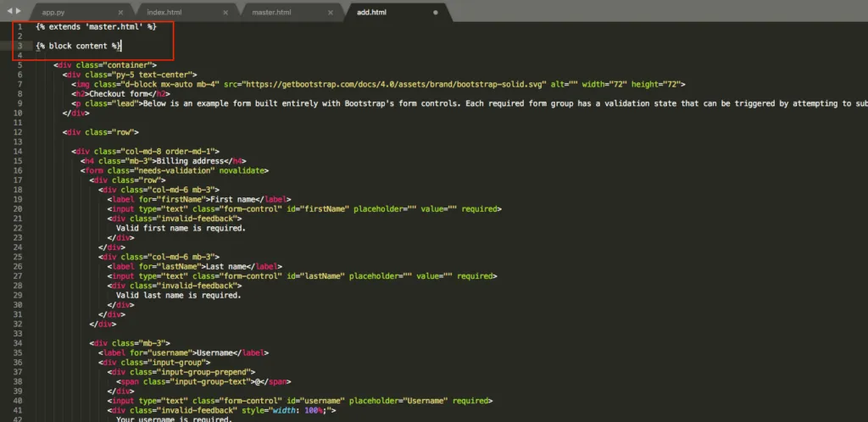This screenshot has height=422, width=868.
Task: Click "Your username is required." text
Action: (174, 419)
